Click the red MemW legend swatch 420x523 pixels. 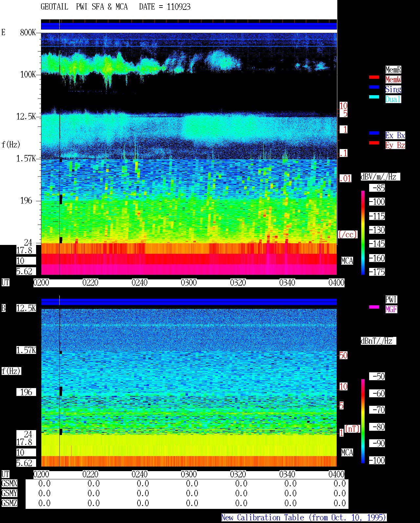click(374, 77)
